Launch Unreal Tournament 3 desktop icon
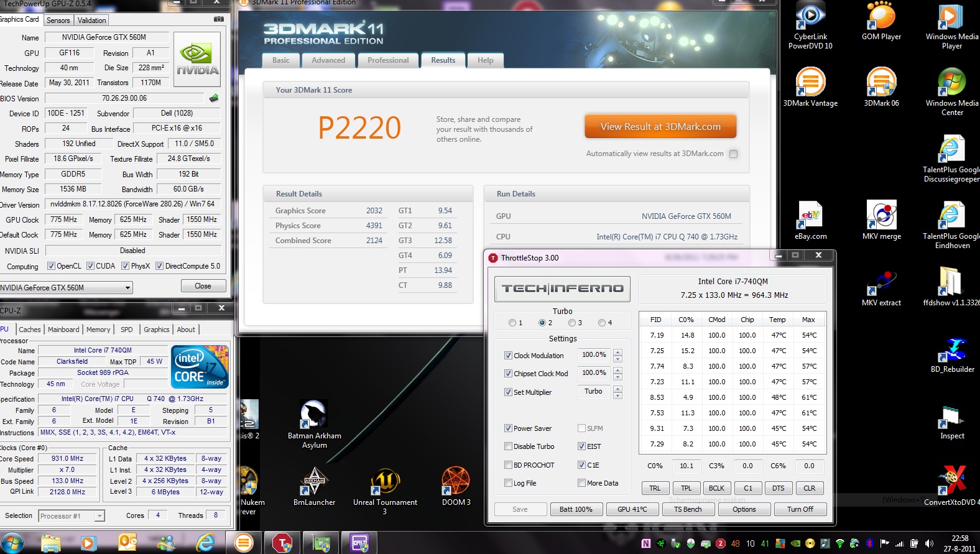 point(385,491)
